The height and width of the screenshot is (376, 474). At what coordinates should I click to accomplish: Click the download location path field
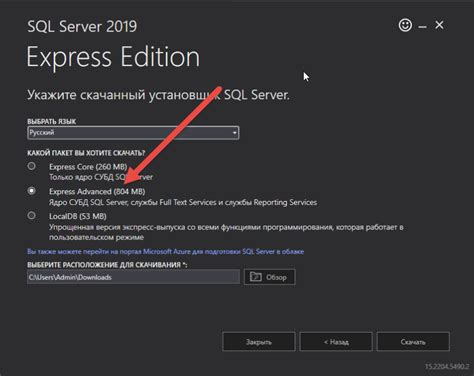tap(133, 277)
